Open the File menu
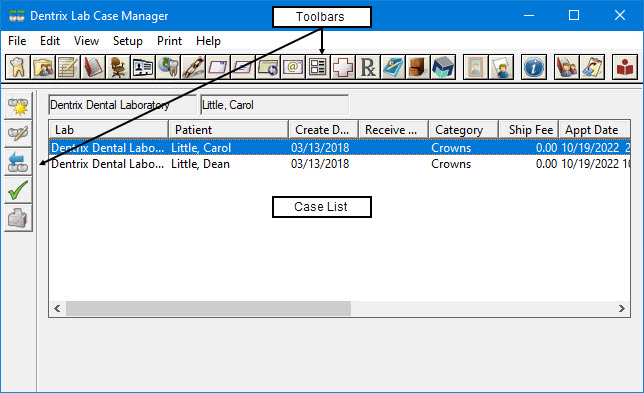Screen dimensions: 644x393 coord(17,41)
